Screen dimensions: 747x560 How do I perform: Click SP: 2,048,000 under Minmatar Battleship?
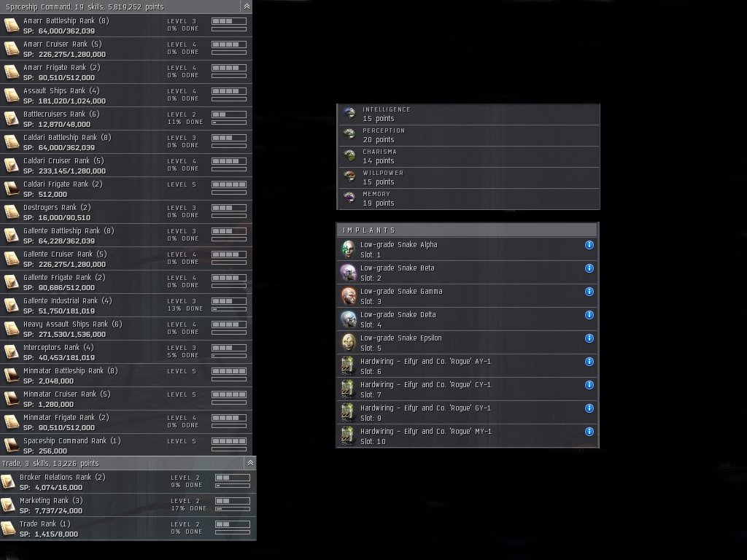coord(48,381)
